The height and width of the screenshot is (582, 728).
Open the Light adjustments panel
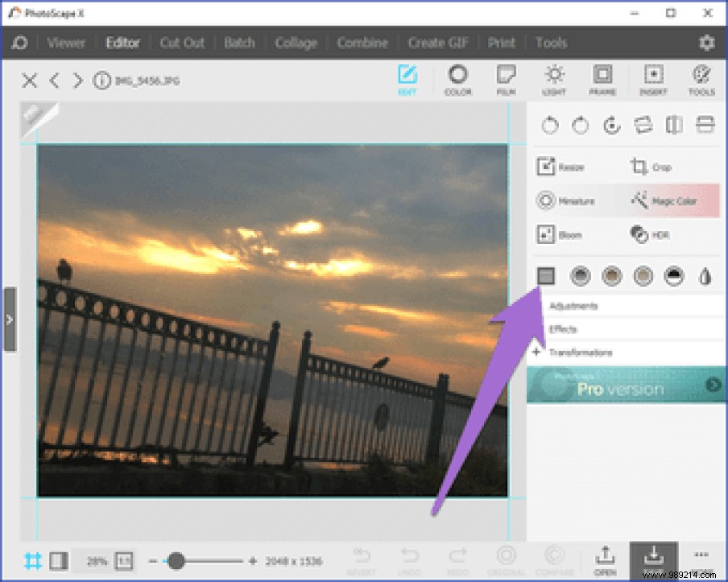554,80
